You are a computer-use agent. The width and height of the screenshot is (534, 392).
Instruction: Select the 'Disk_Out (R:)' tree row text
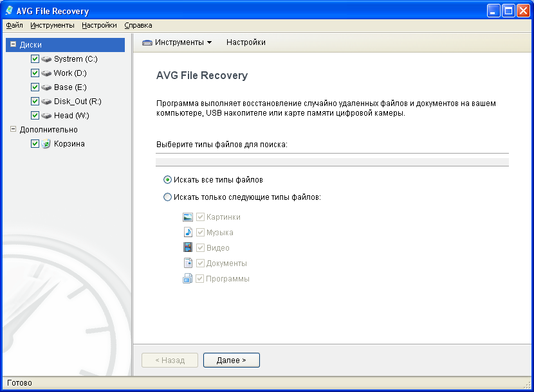pos(78,102)
